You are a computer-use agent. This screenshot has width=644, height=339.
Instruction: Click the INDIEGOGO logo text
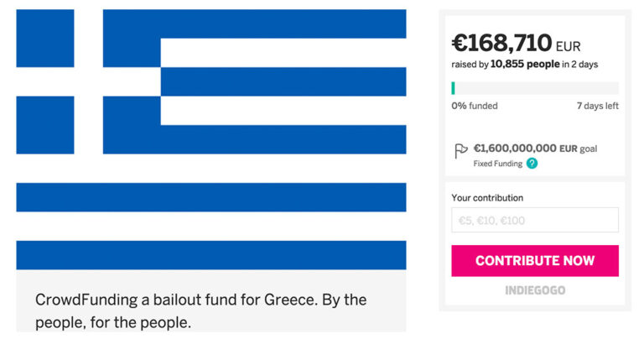(x=535, y=290)
